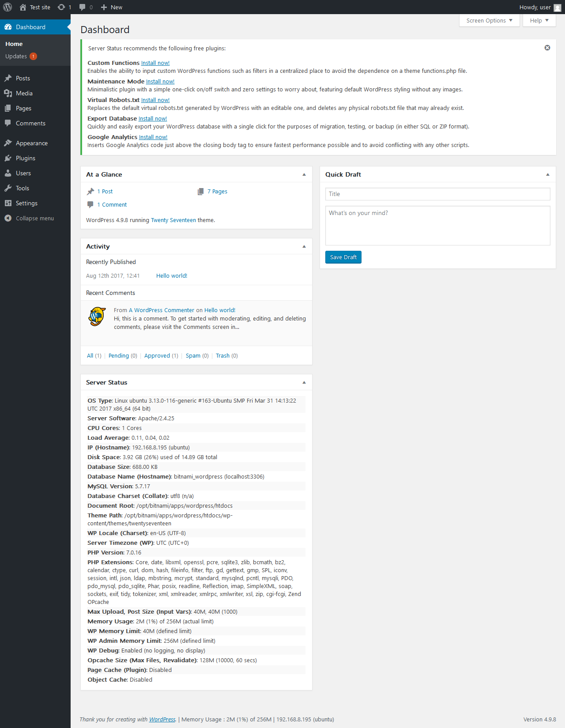Screen dimensions: 565x728
Task: Click the WordPress Commenter avatar image
Action: click(x=97, y=316)
